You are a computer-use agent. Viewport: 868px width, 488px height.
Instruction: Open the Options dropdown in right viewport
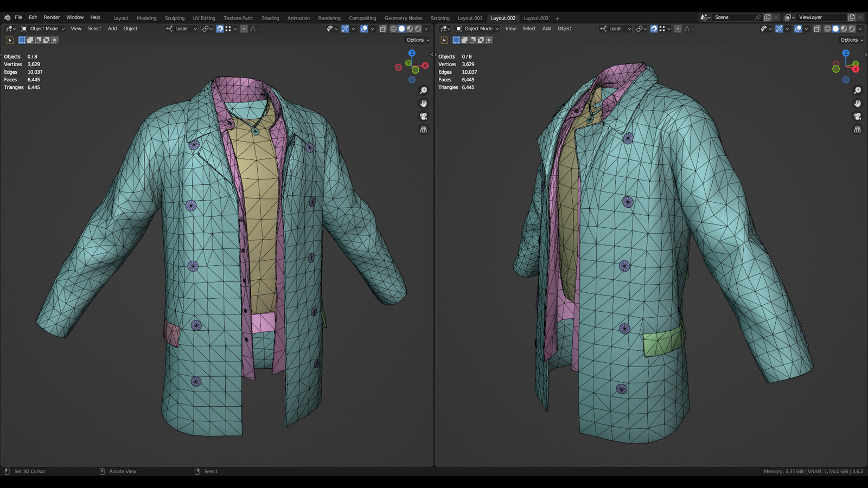[851, 40]
